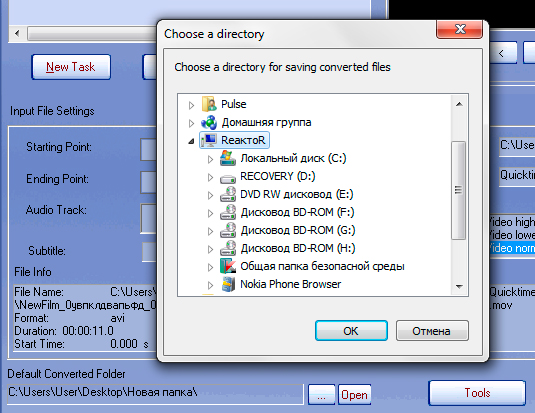Click the Домашняя группа homegroup icon
535x413 pixels.
point(209,122)
